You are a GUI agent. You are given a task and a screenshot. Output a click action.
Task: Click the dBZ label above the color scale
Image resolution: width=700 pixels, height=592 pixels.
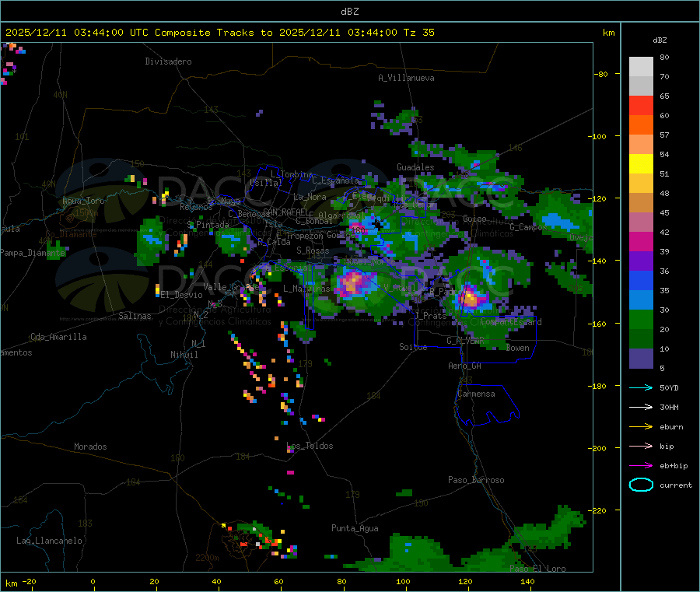point(660,40)
